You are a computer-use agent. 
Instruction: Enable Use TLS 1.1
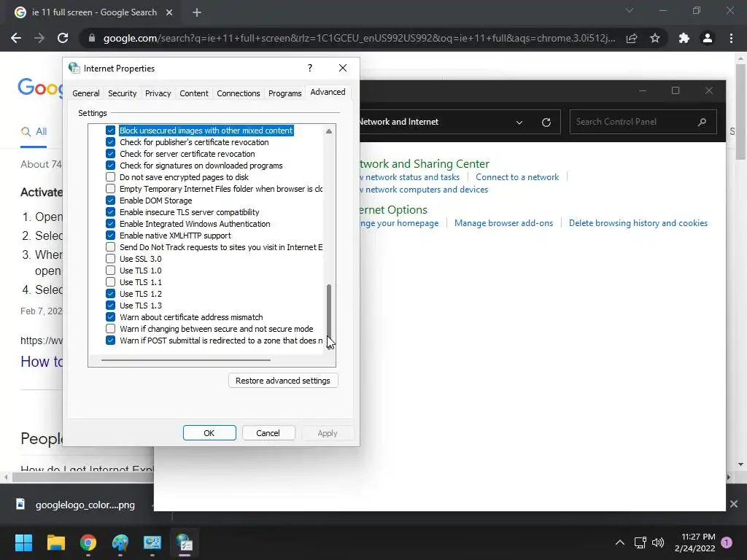(x=111, y=282)
